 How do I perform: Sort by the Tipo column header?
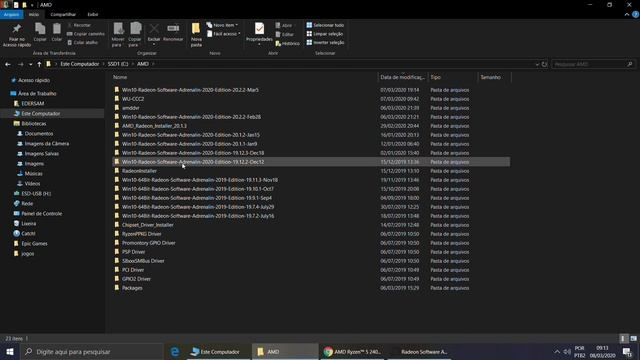point(436,77)
